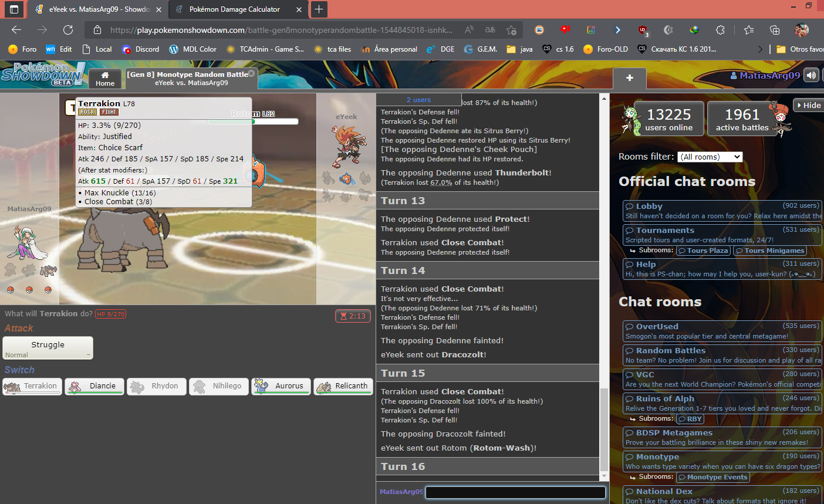Refresh the page in the browser
Image resolution: width=824 pixels, height=504 pixels.
(68, 30)
